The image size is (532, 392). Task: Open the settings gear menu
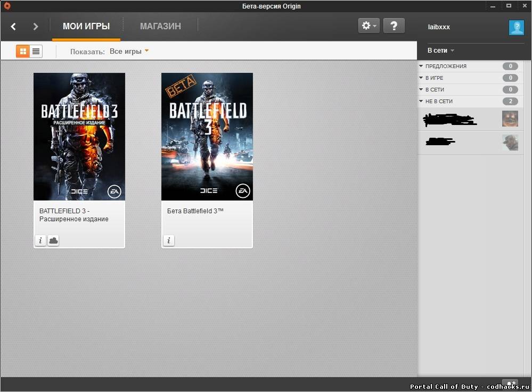pyautogui.click(x=369, y=26)
